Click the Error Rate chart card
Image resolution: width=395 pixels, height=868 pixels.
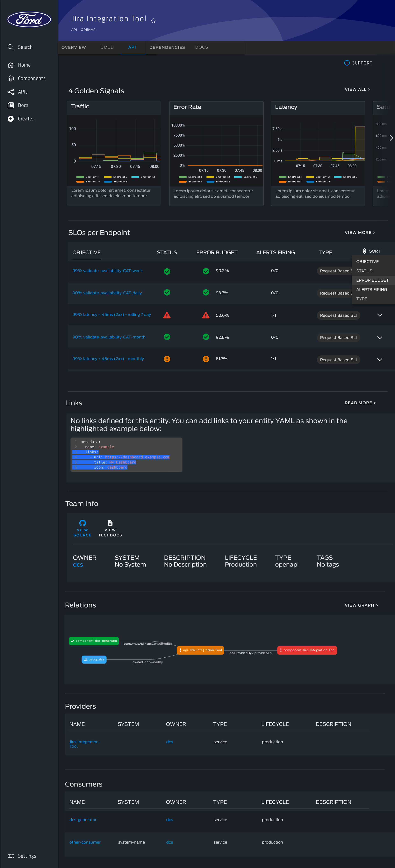(x=216, y=153)
